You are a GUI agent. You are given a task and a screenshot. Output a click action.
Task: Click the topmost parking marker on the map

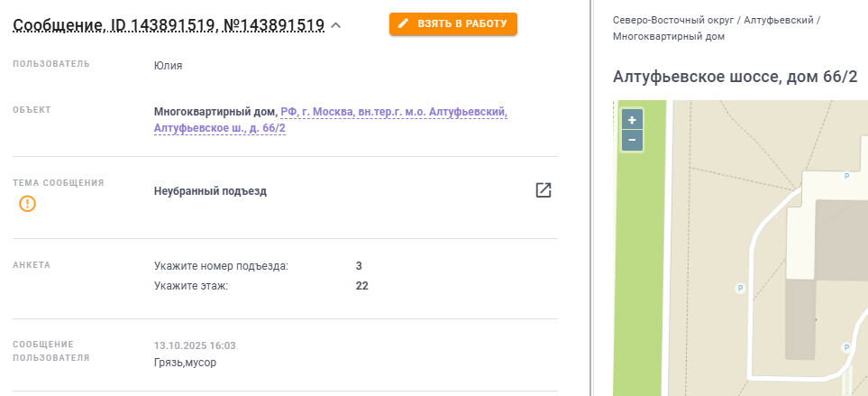pos(846,177)
